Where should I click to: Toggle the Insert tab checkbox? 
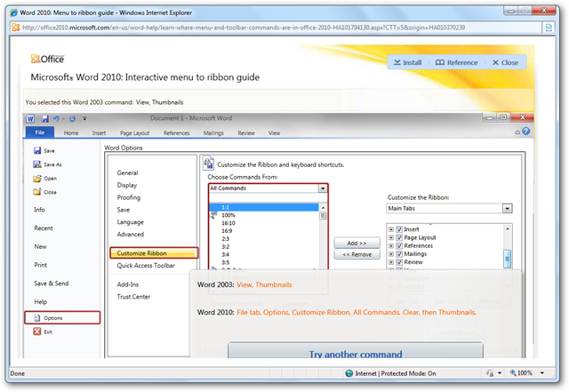(399, 229)
